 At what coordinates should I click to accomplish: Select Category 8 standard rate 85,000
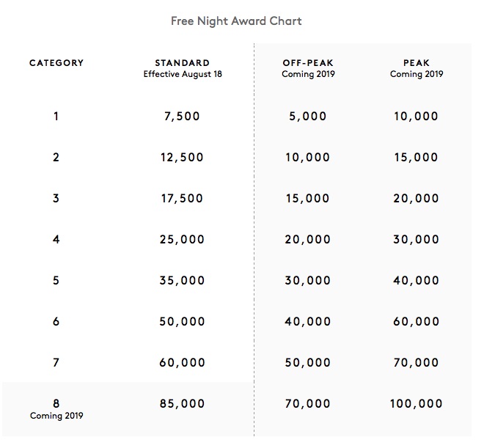point(182,403)
